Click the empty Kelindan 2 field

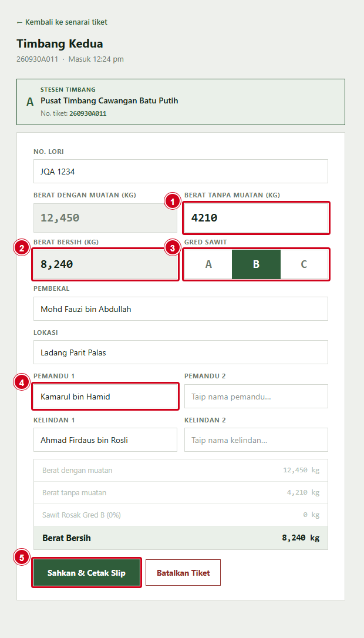256,440
